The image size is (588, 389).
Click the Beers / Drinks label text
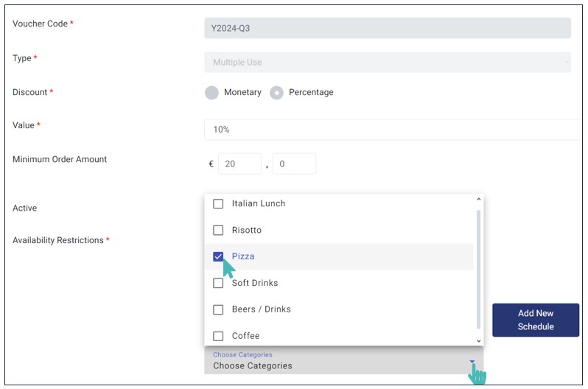[261, 309]
